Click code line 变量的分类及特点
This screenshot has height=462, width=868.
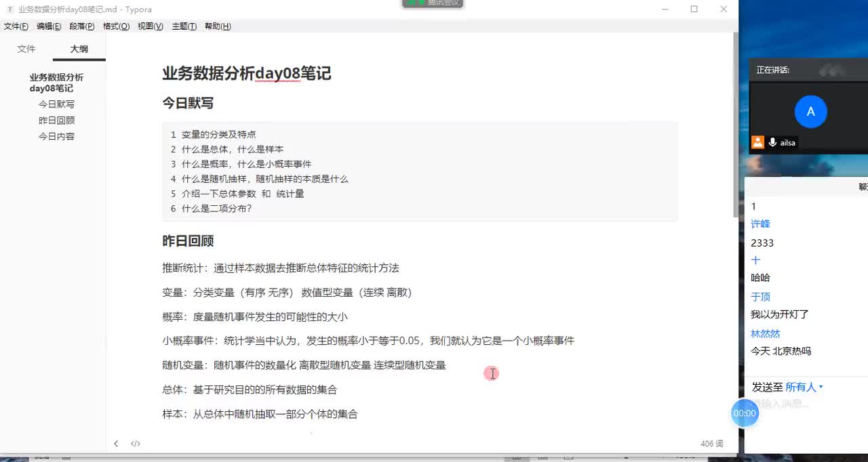click(x=219, y=135)
